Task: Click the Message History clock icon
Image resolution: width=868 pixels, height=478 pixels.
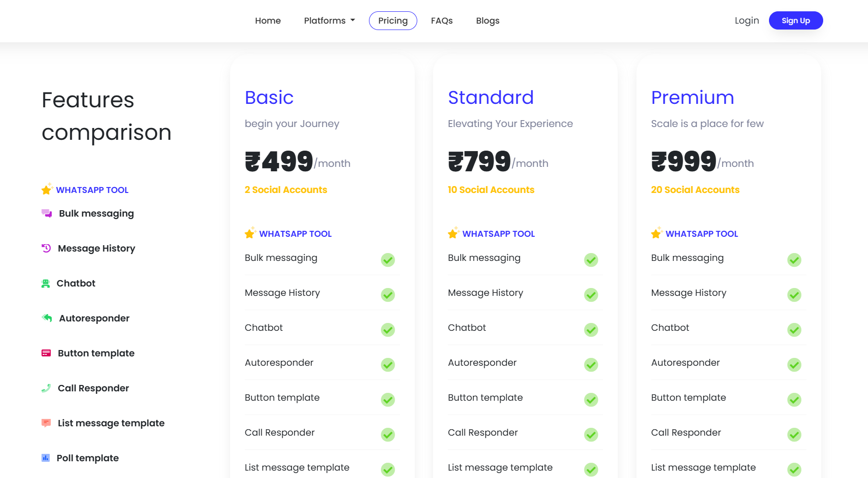Action: point(46,249)
